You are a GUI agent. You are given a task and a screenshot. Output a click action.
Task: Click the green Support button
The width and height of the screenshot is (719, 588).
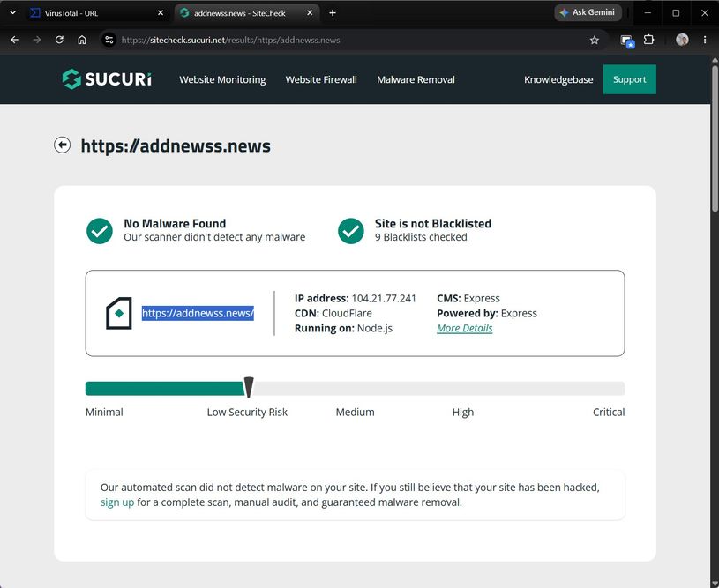[x=630, y=79]
